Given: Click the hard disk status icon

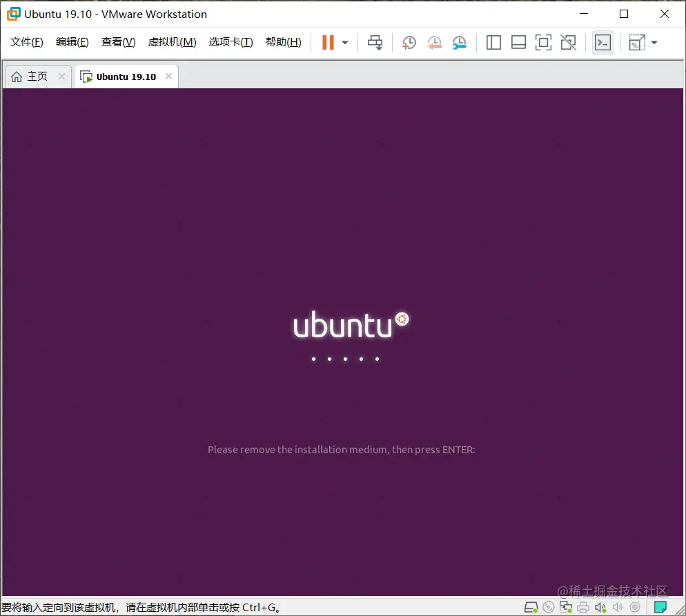Looking at the screenshot, I should point(531,607).
